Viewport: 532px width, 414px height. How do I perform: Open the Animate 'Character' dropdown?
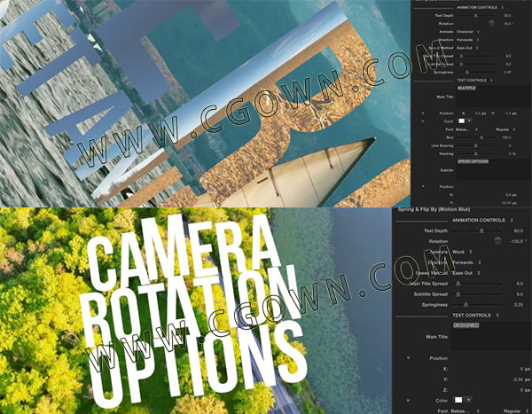click(x=468, y=32)
